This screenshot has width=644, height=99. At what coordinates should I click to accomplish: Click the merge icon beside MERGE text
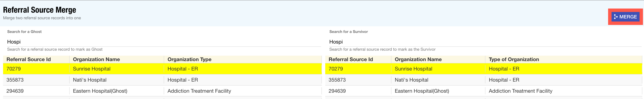click(x=616, y=17)
